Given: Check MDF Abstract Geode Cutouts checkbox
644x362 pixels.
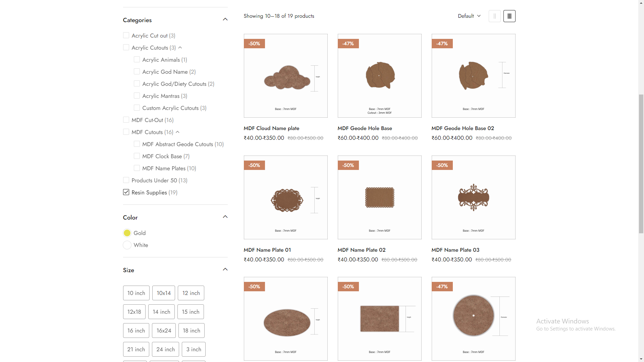Looking at the screenshot, I should pos(137,144).
